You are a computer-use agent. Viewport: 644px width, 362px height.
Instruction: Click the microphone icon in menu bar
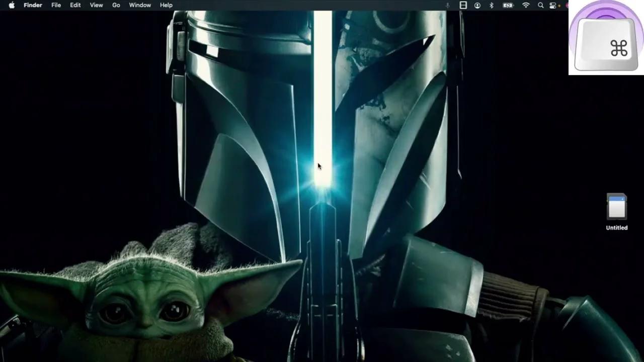pyautogui.click(x=447, y=5)
